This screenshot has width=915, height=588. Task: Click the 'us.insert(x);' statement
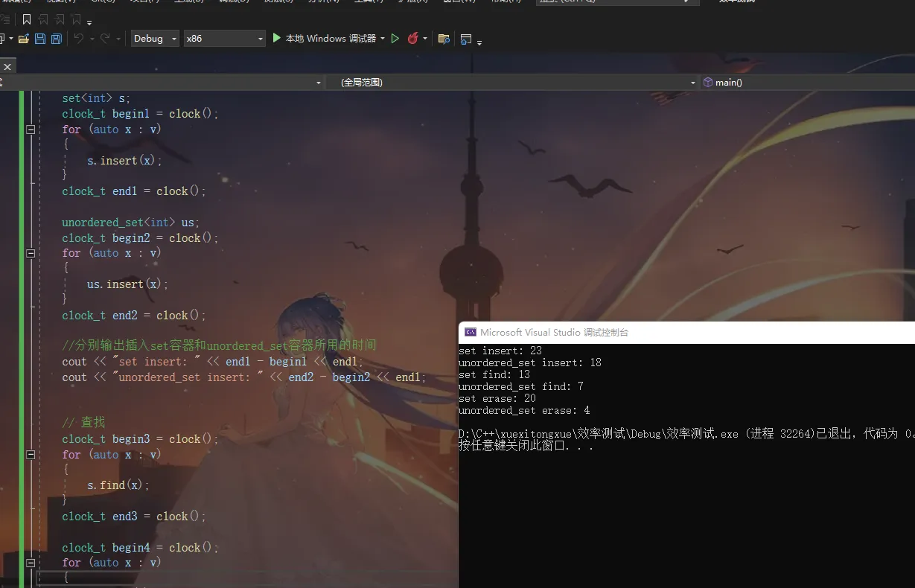click(x=128, y=284)
